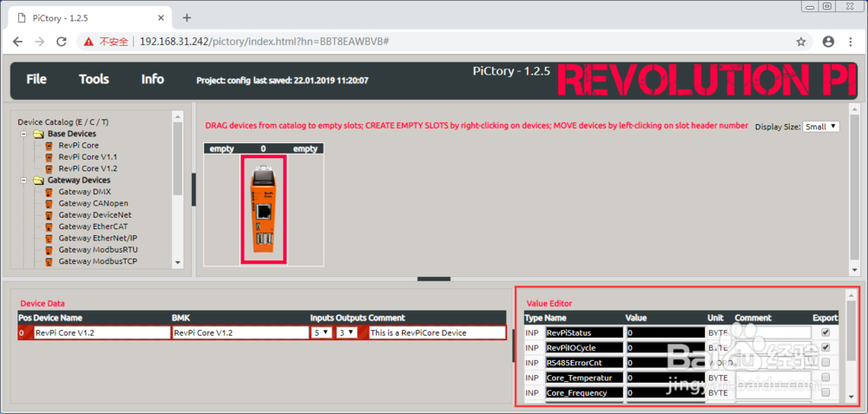Select the Gateway ModbusTCP icon
Image resolution: width=868 pixels, height=414 pixels.
(49, 262)
